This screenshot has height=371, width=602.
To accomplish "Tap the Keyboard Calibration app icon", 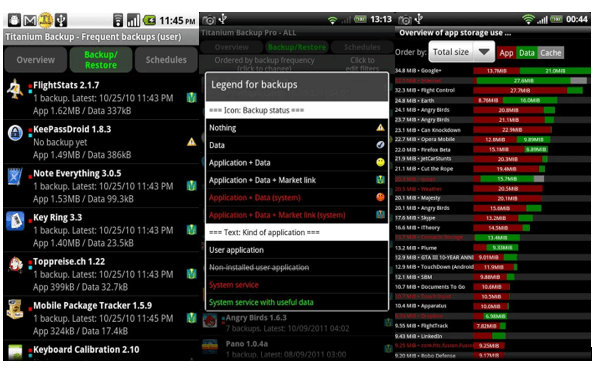I will (15, 352).
